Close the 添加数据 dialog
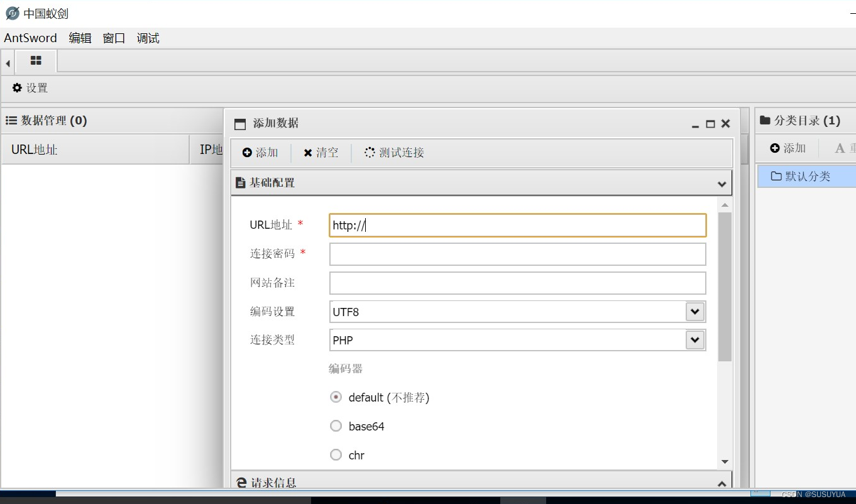 pyautogui.click(x=725, y=124)
